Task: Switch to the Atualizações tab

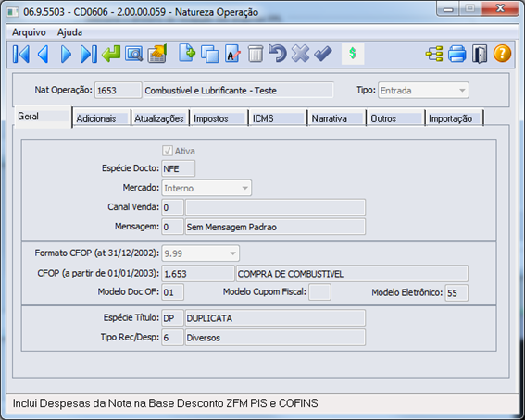Action: coord(159,118)
